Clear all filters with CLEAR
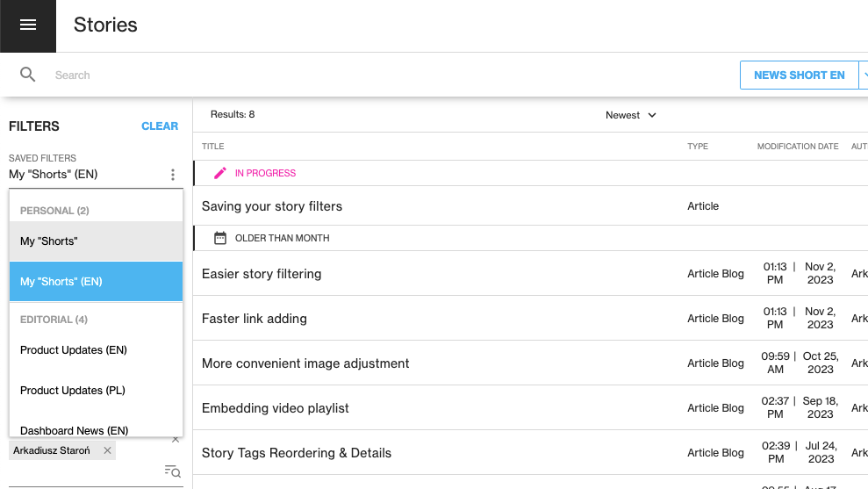This screenshot has height=489, width=868. tap(160, 126)
